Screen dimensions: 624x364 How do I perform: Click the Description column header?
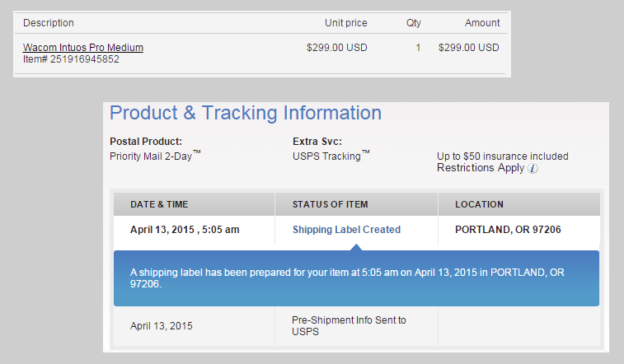(x=49, y=23)
